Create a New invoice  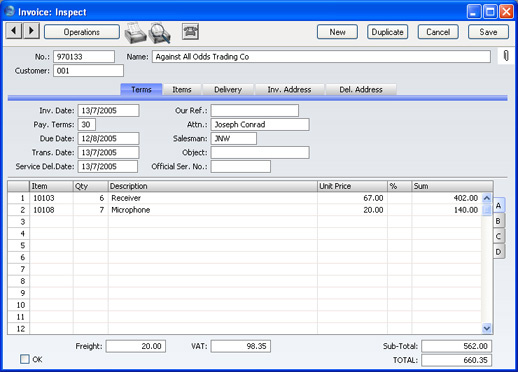pyautogui.click(x=337, y=32)
